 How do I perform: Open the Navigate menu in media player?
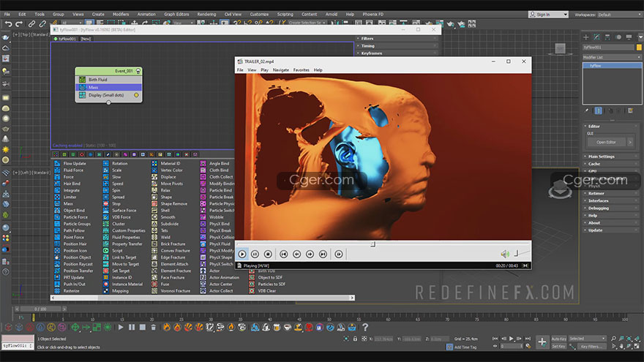click(281, 69)
